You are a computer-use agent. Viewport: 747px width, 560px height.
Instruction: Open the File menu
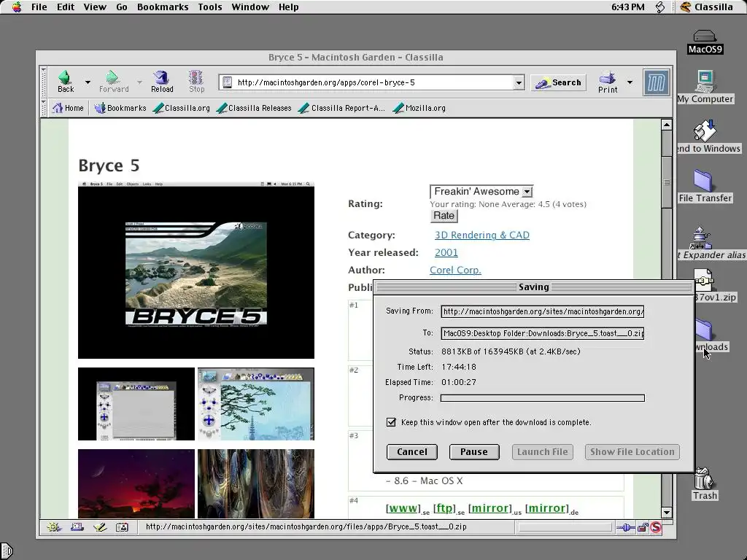(x=39, y=7)
